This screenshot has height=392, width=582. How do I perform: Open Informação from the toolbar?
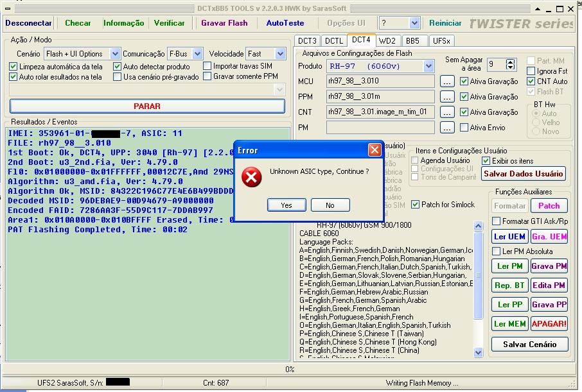(x=123, y=23)
